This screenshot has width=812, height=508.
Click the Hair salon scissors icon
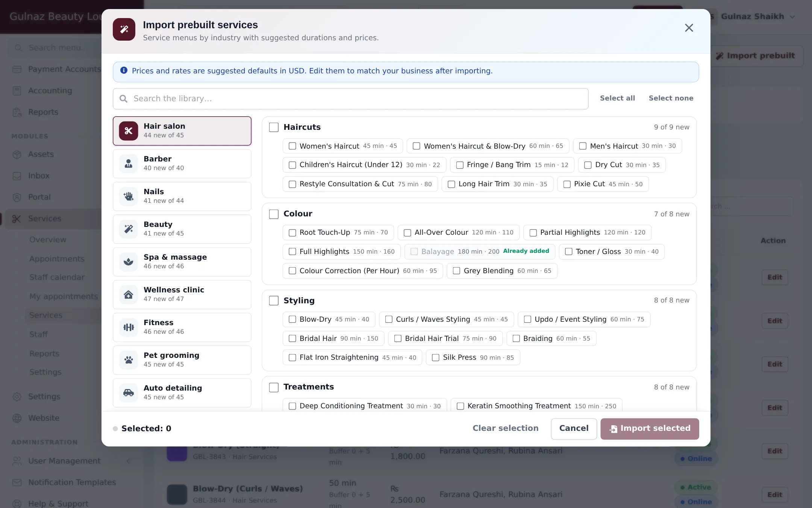click(x=129, y=131)
